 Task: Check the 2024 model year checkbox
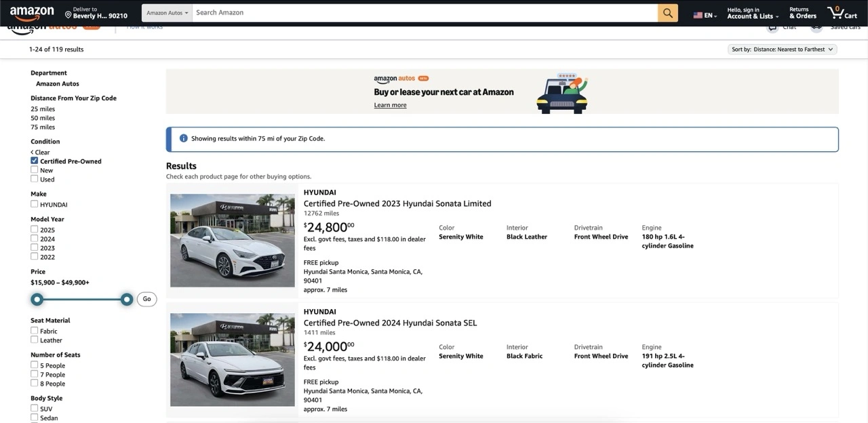pyautogui.click(x=34, y=238)
